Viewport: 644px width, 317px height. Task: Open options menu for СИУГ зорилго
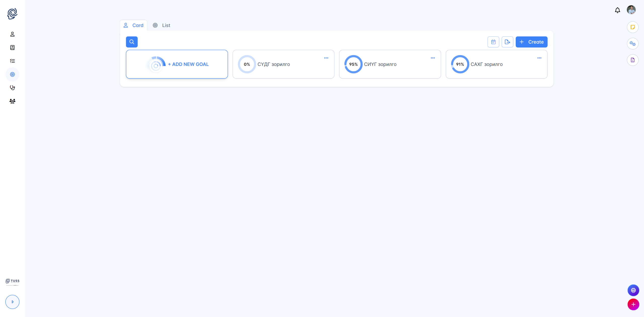pyautogui.click(x=433, y=58)
